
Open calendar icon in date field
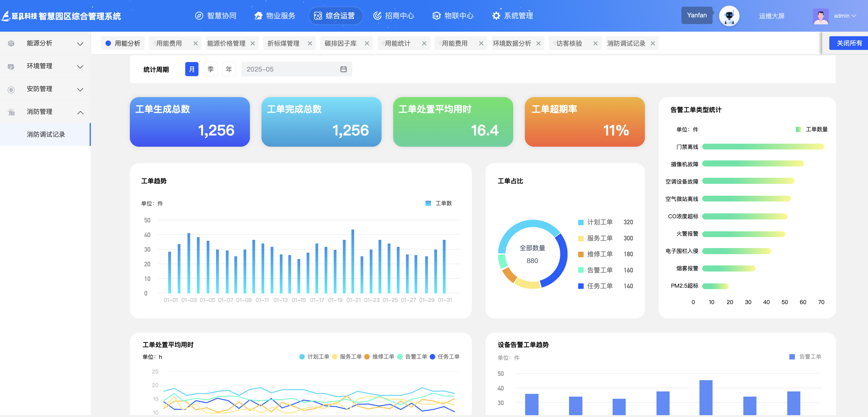[343, 69]
